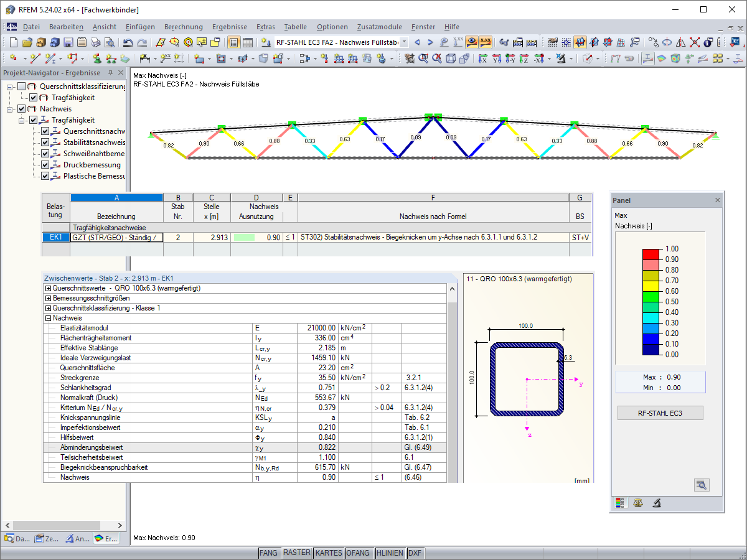747x560 pixels.
Task: Click the isometric wireframe cube icon
Action: point(451,58)
